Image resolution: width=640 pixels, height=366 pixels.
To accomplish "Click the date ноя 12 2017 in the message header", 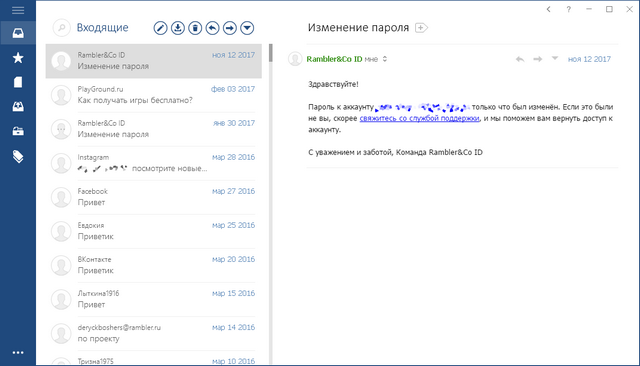I will click(589, 59).
